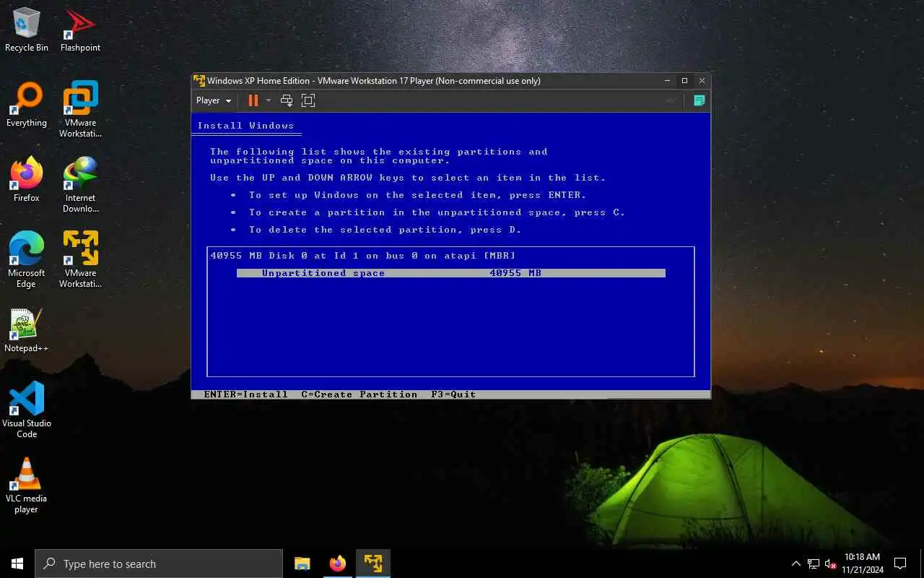The height and width of the screenshot is (578, 924).
Task: Open the Everything search desktop shortcut
Action: tap(27, 105)
